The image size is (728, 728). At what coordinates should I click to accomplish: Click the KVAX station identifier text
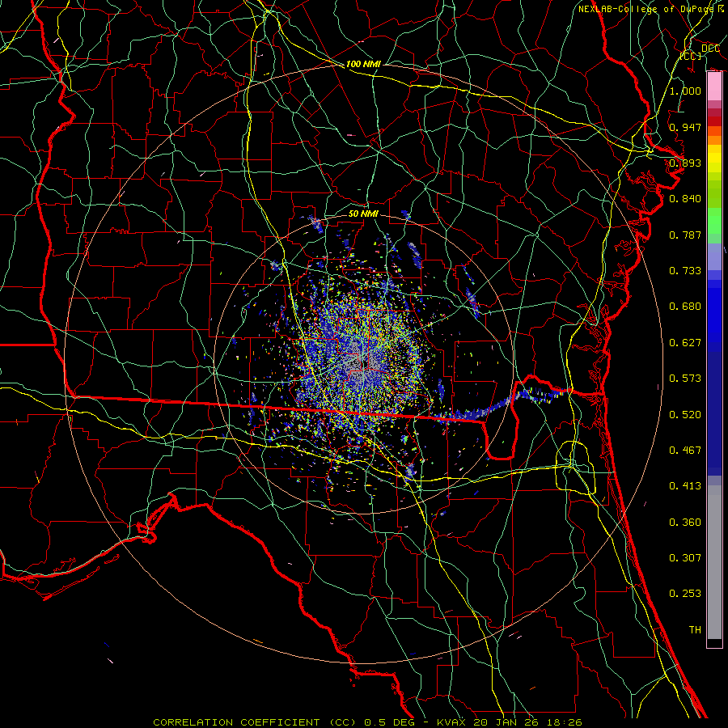point(451,722)
